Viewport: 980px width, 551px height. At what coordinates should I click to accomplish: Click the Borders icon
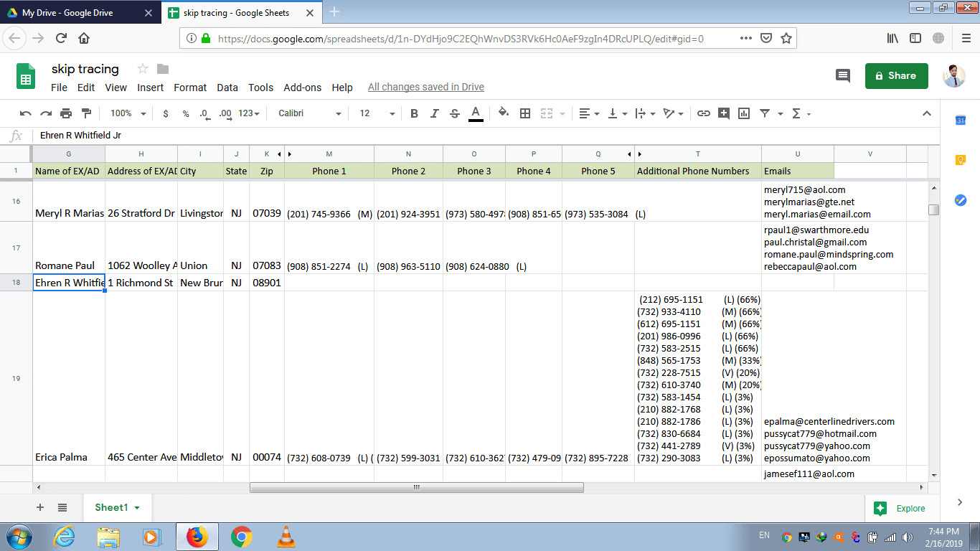point(525,113)
